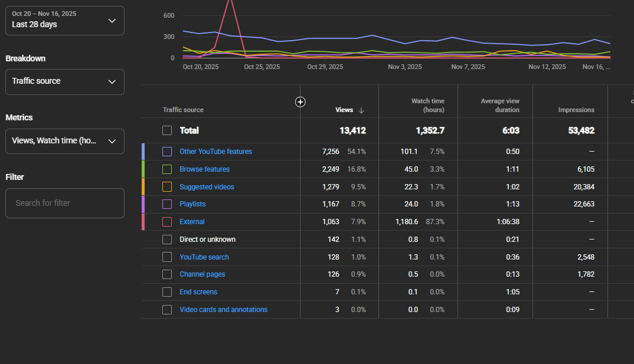The image size is (634, 364).
Task: Uncheck the Other YouTube features checkbox
Action: coord(167,152)
